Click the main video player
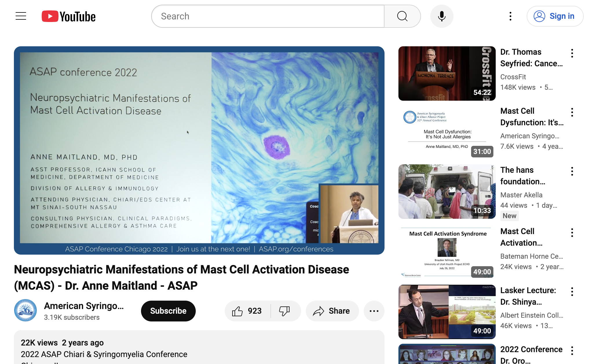593x364 pixels. click(199, 150)
